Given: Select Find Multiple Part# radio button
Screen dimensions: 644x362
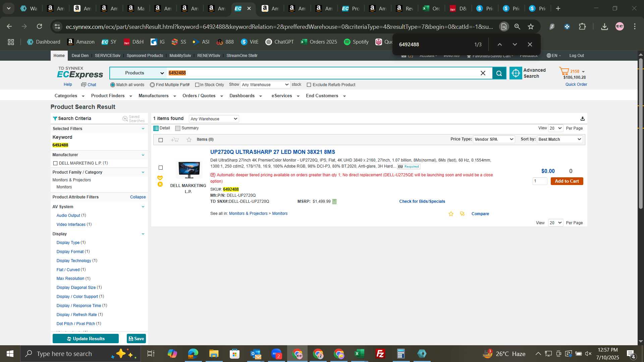Looking at the screenshot, I should 152,85.
